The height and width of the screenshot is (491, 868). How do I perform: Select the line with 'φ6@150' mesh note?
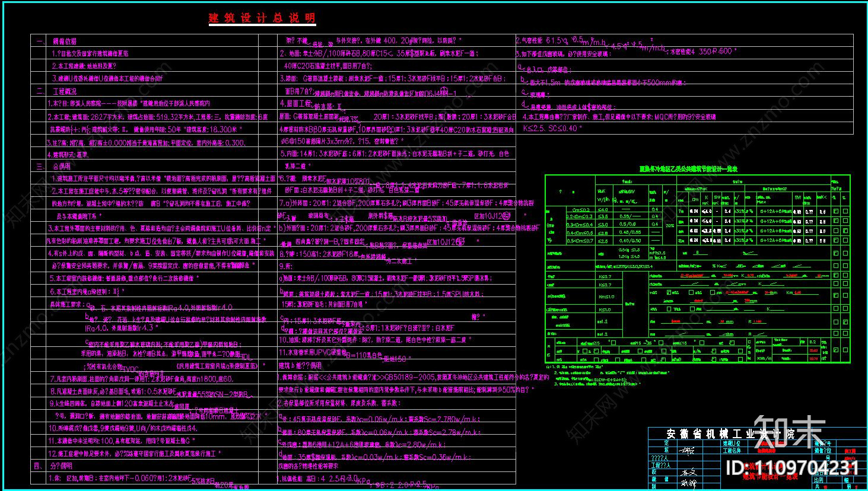341,141
